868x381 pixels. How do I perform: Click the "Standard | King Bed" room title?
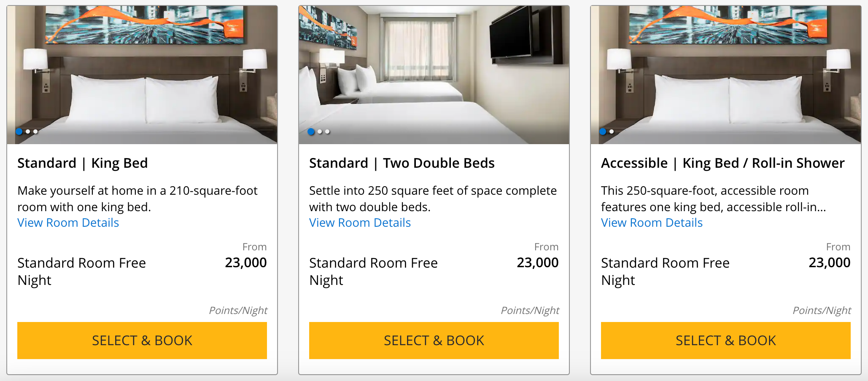[83, 163]
